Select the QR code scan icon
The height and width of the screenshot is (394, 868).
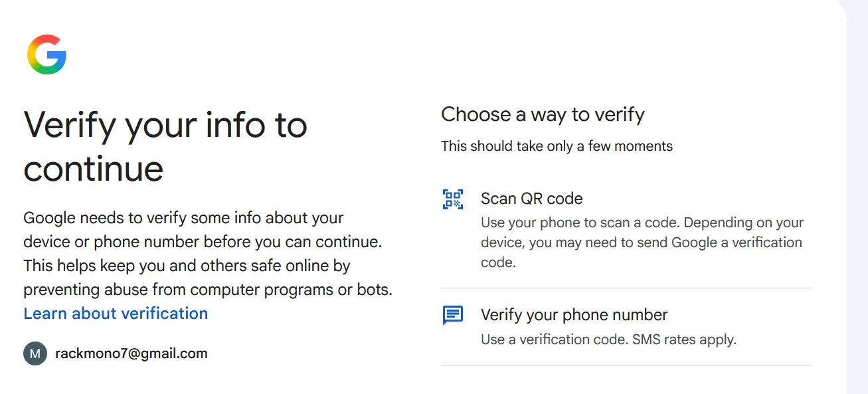point(453,199)
